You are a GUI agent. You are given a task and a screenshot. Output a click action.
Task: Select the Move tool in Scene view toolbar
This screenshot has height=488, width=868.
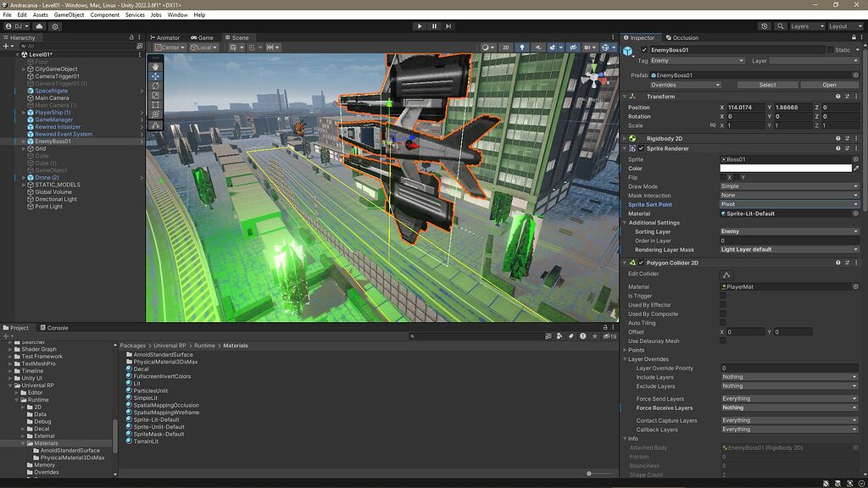pyautogui.click(x=156, y=75)
